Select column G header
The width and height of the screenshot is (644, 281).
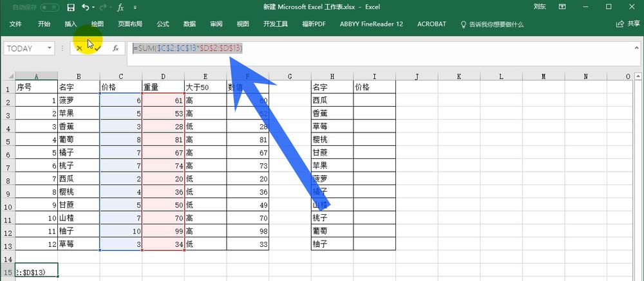pos(290,77)
